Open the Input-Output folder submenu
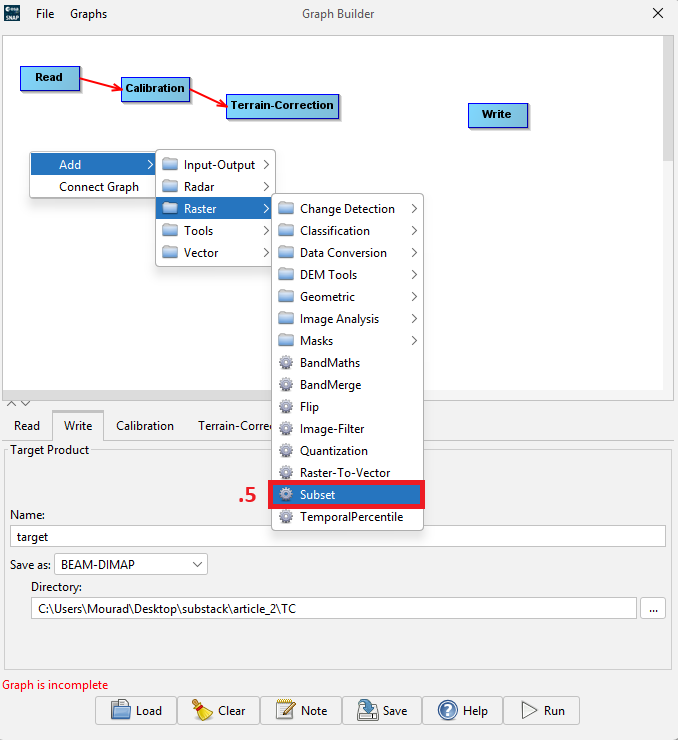The image size is (678, 740). [215, 165]
